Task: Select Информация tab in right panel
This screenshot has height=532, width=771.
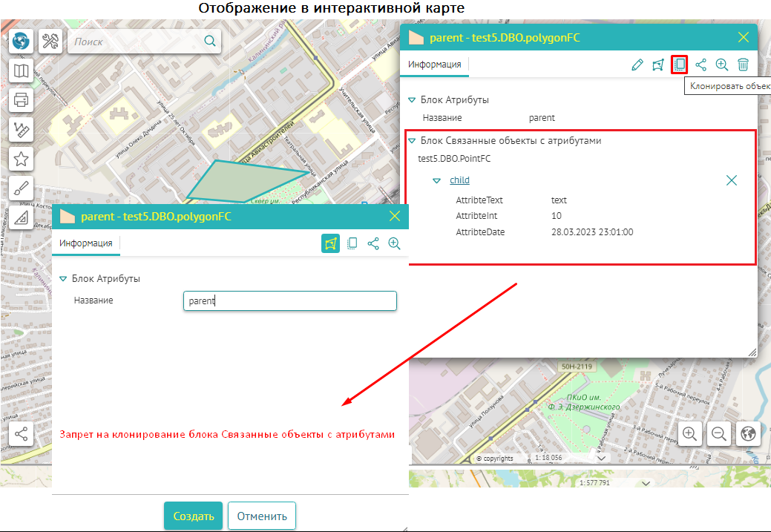Action: [435, 65]
